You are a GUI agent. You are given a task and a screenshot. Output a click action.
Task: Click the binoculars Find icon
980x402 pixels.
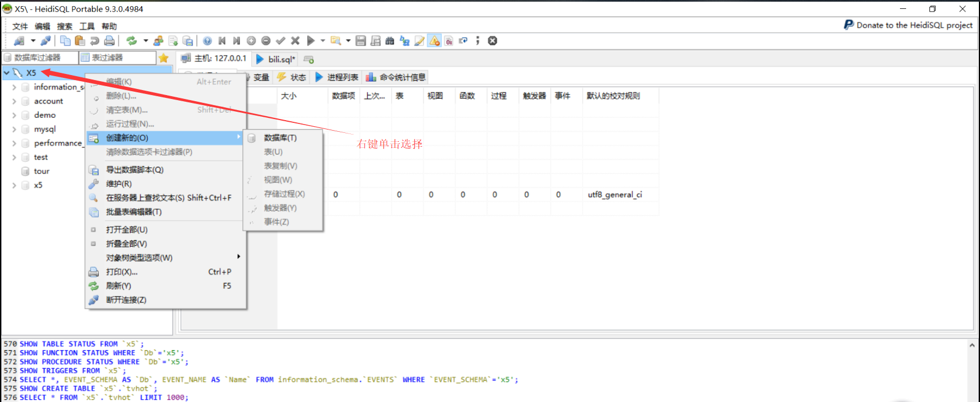click(x=390, y=41)
